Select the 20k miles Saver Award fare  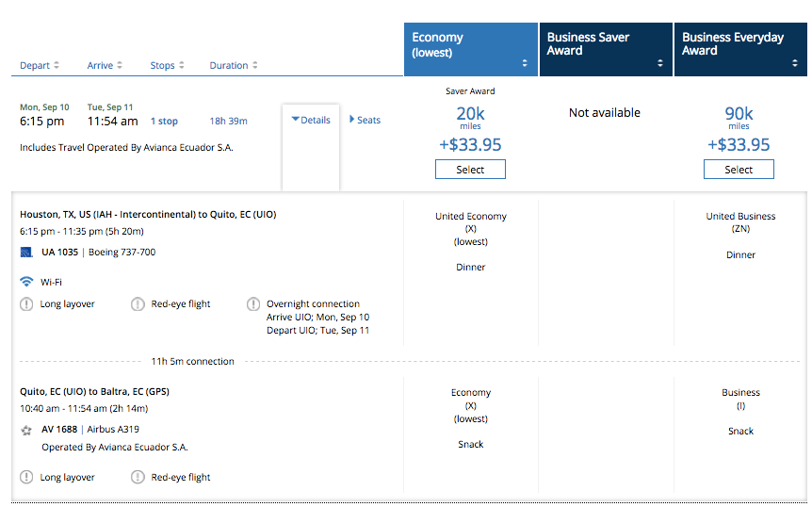470,170
